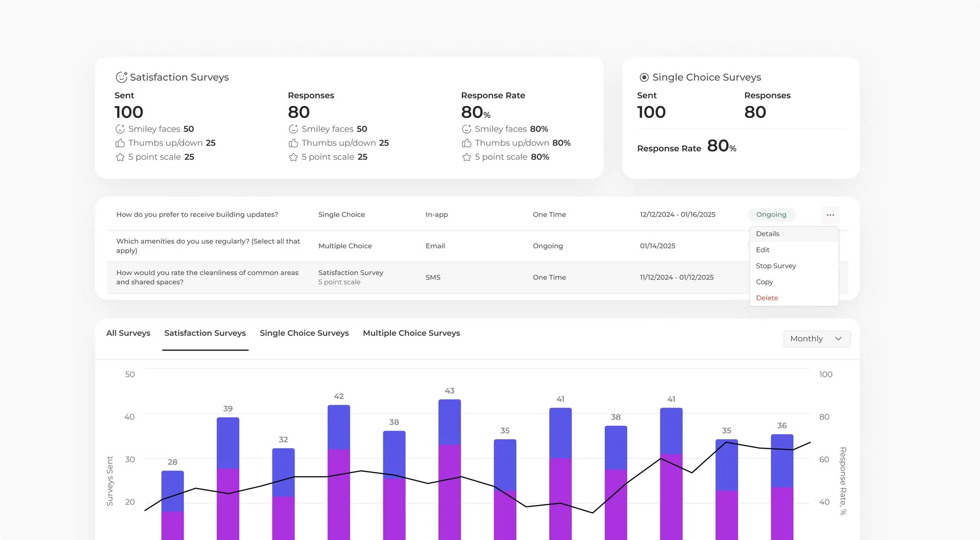The width and height of the screenshot is (980, 540).
Task: Select Delete in the context menu
Action: (794, 298)
